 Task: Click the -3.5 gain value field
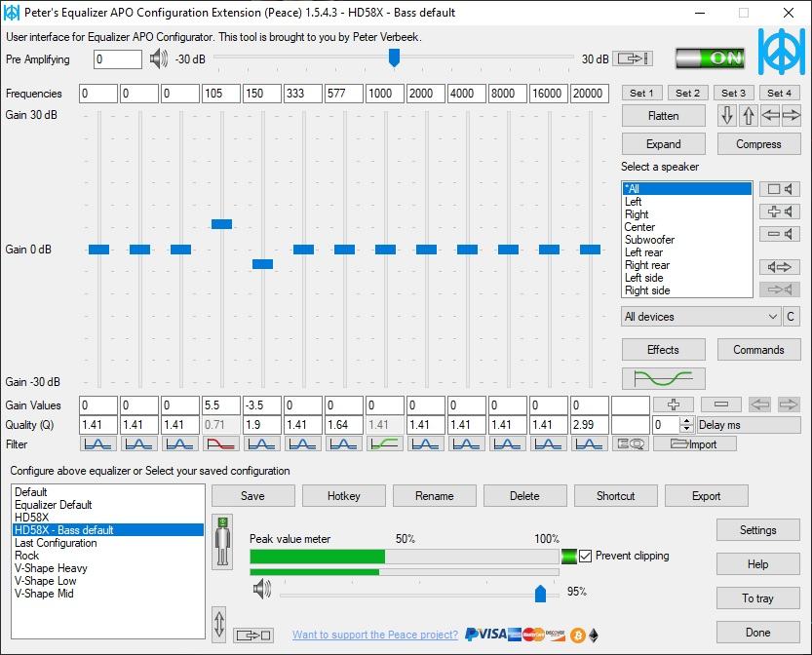262,405
